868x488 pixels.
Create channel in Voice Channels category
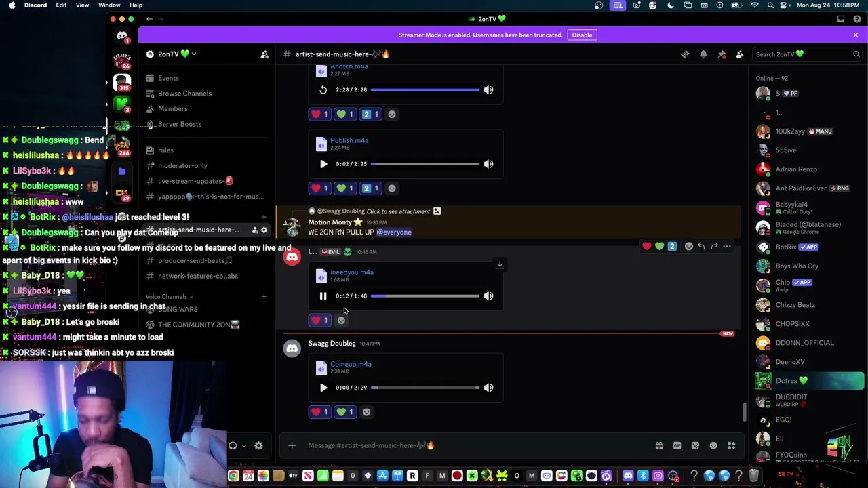click(x=264, y=297)
